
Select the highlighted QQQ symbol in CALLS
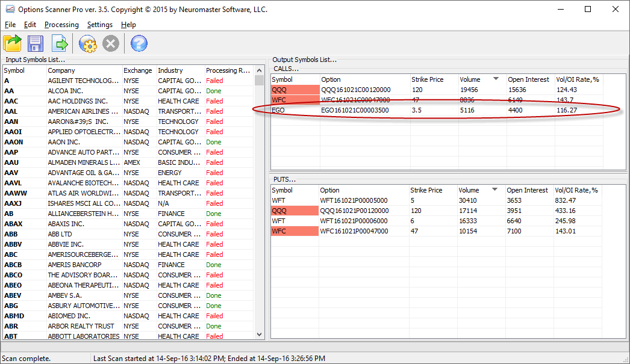(x=295, y=90)
